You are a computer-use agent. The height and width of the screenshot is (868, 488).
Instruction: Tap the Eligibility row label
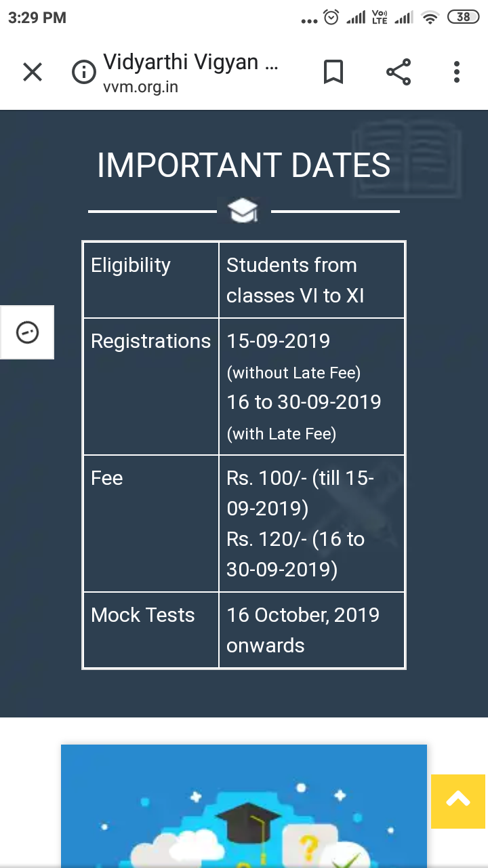[x=131, y=265]
